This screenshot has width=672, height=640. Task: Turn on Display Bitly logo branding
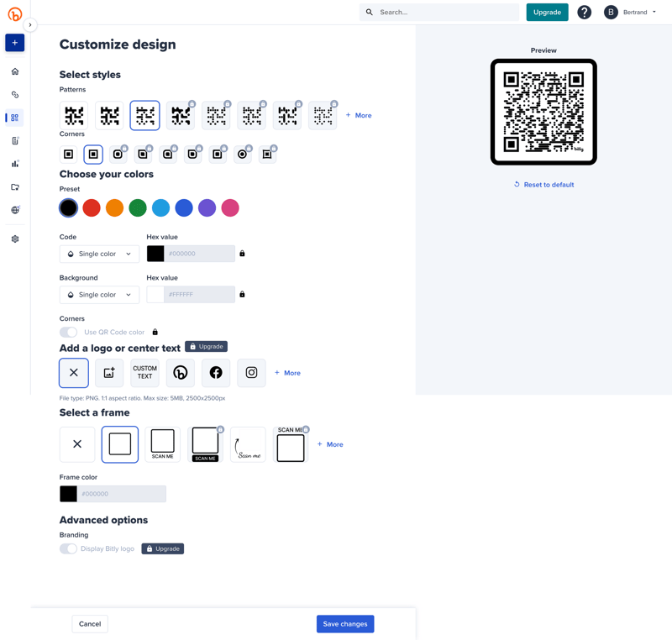pos(68,548)
